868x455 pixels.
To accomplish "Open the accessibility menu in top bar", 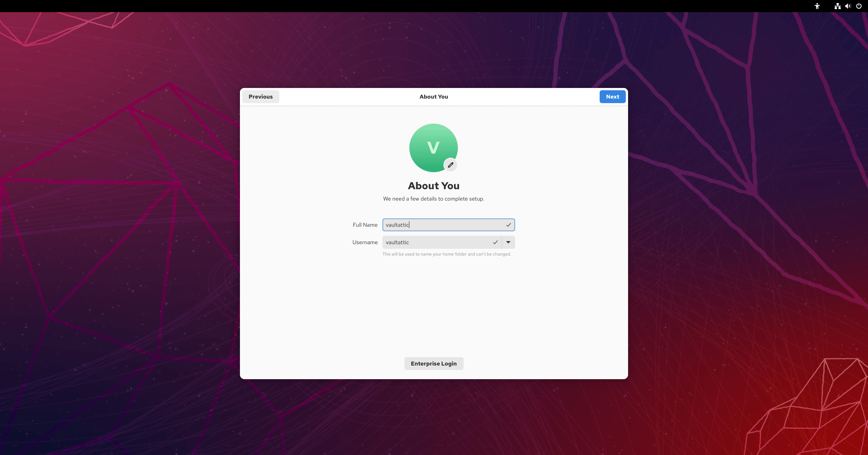I will tap(817, 6).
